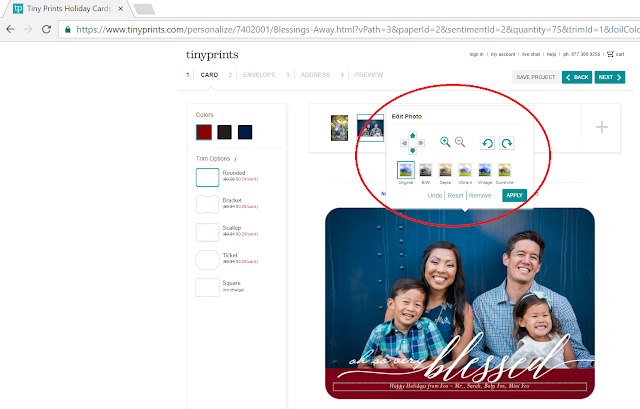Open the help link

[551, 54]
